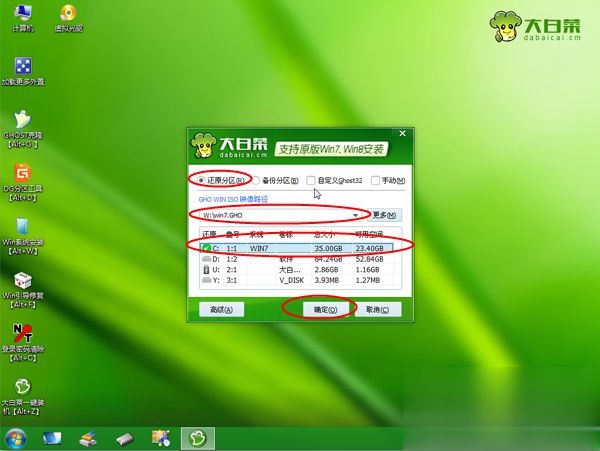Click the colorful puzzle icon in taskbar
The width and height of the screenshot is (600, 451).
[x=161, y=438]
